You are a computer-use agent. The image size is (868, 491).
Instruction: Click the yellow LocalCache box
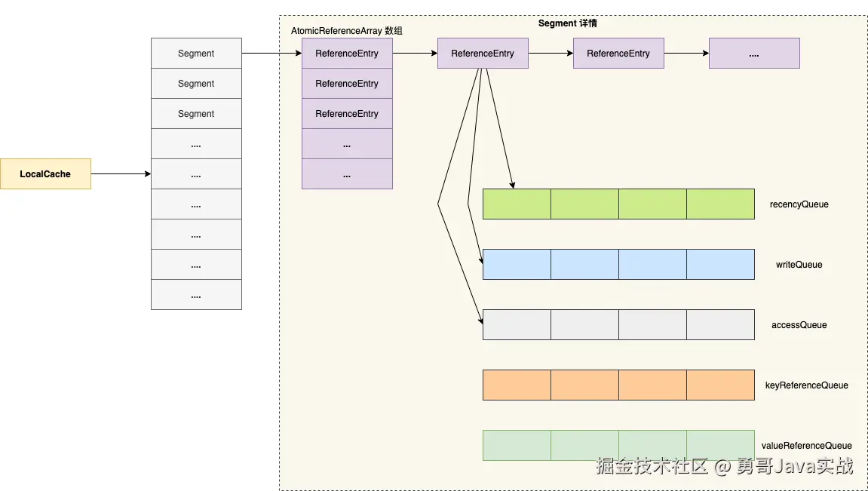coord(45,173)
